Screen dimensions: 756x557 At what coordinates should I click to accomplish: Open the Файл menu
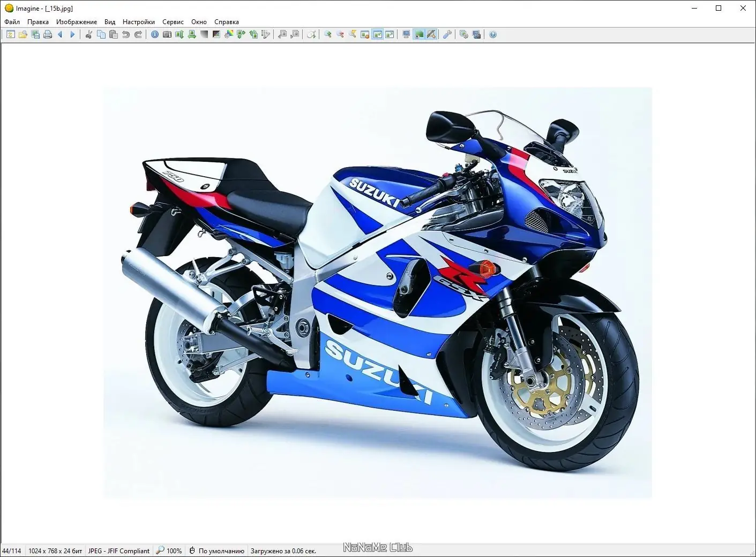pos(12,22)
